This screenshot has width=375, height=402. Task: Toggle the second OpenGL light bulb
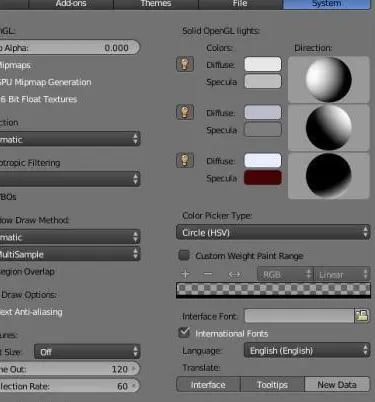[185, 112]
